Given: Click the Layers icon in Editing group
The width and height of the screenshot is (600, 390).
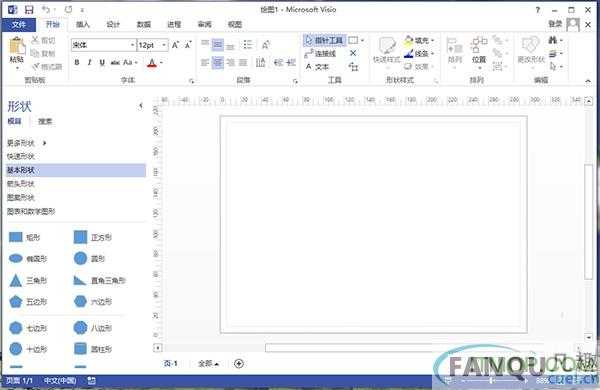Looking at the screenshot, I should click(553, 54).
